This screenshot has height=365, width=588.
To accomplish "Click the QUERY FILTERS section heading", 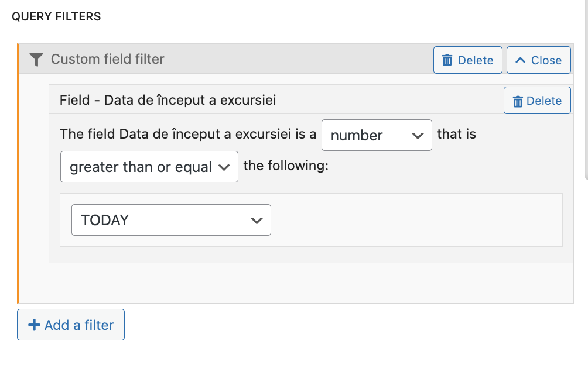I will [x=56, y=16].
